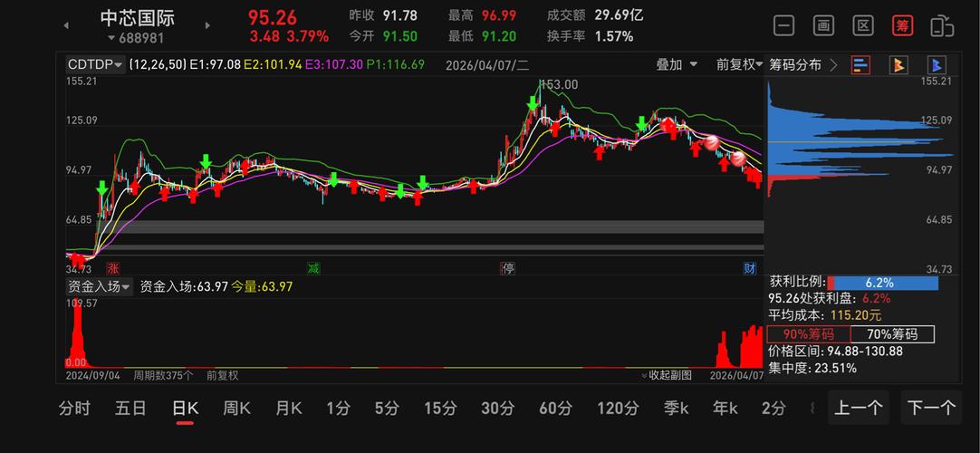Viewport: 980px width, 453px height.
Task: Switch to the 周K tab
Action: click(x=237, y=409)
